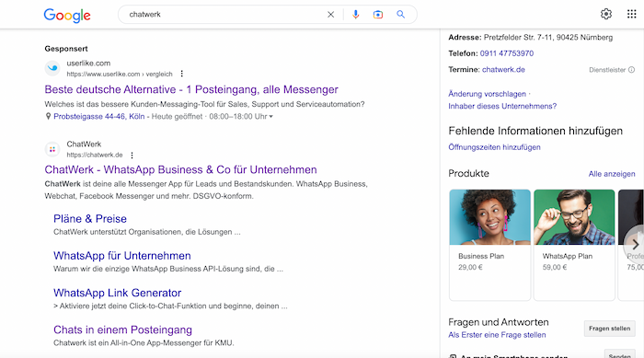The image size is (644, 358).
Task: Click Änderung vorschlagen
Action: [487, 94]
